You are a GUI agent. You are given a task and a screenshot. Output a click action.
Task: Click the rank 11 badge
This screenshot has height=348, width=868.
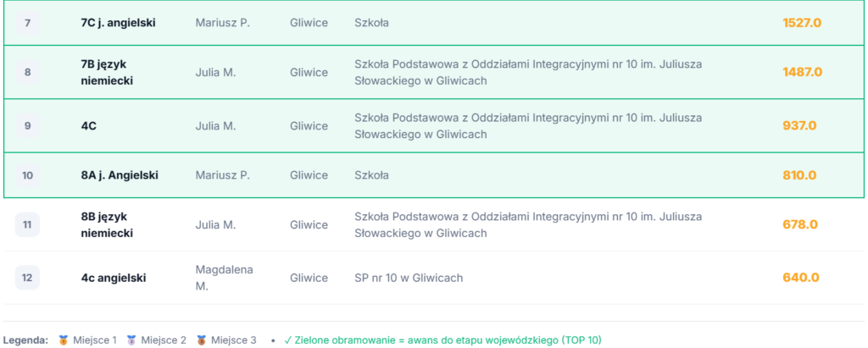click(x=27, y=225)
